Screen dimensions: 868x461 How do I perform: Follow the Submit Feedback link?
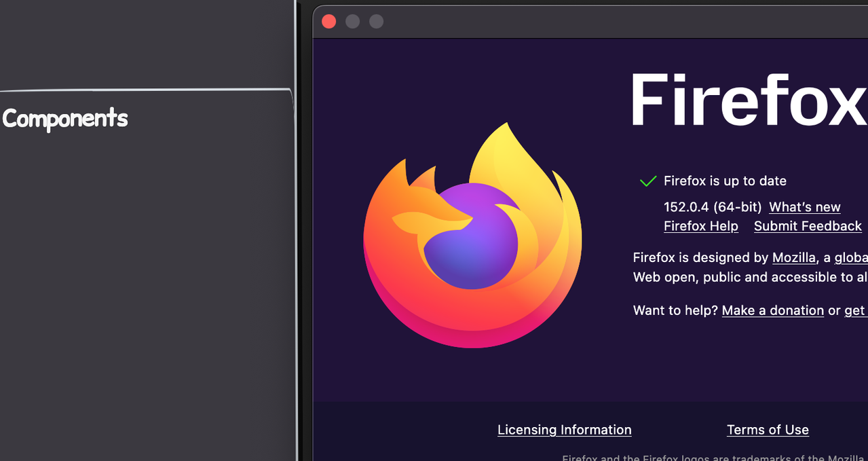click(x=808, y=226)
